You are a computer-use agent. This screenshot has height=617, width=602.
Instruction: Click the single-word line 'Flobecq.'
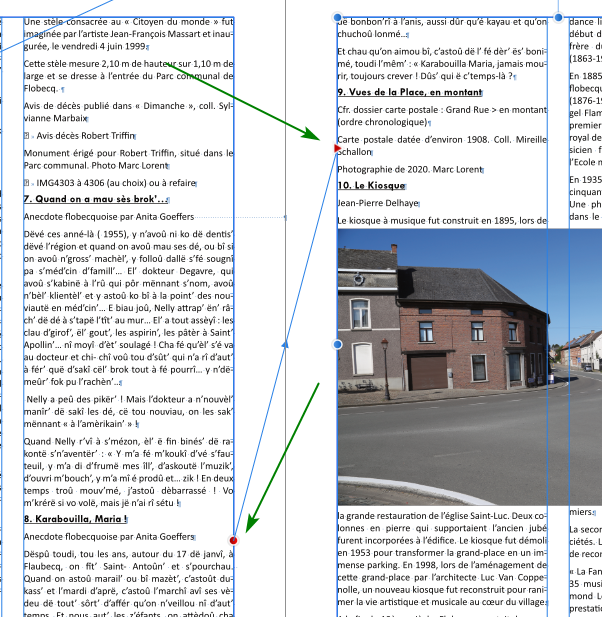coord(41,88)
